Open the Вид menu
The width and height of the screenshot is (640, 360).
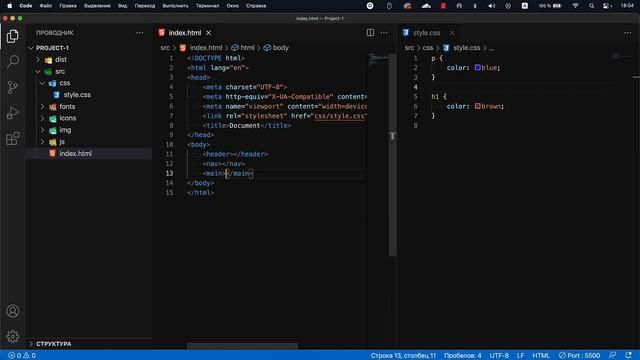(x=122, y=6)
